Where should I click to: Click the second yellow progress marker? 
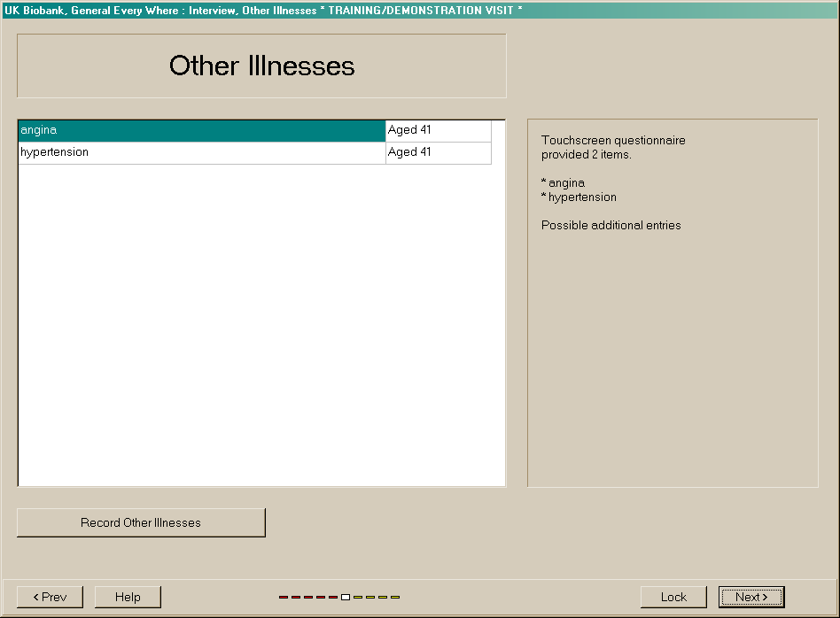370,598
